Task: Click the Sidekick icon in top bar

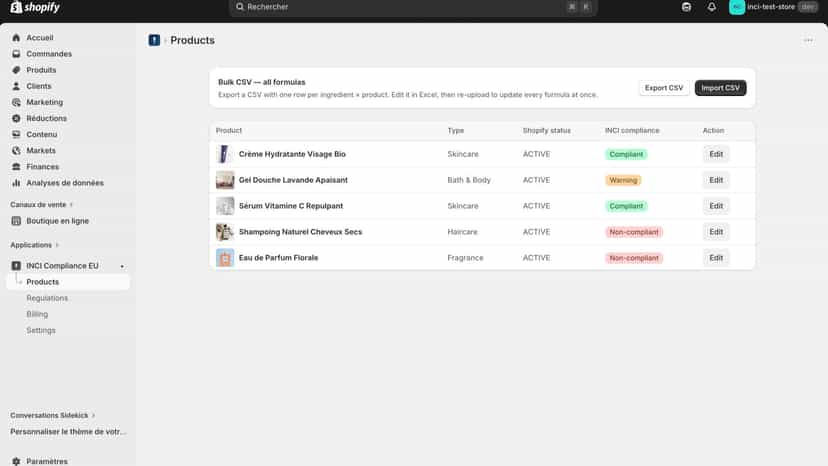Action: point(686,7)
